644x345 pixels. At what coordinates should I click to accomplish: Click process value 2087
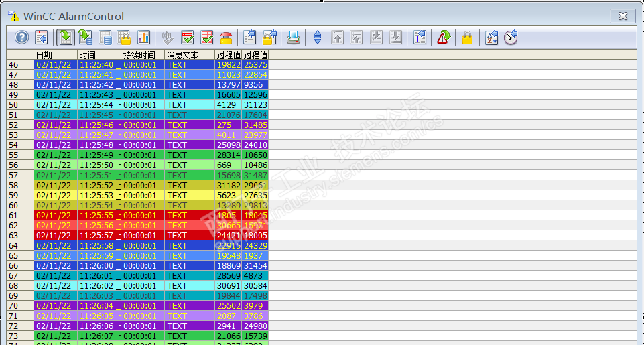[229, 316]
